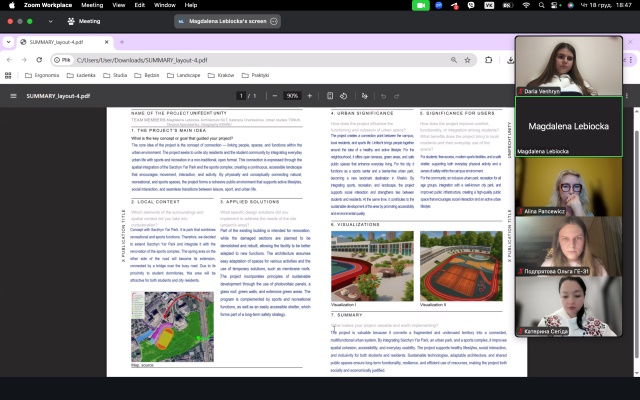Open the Ergonomia bookmark folder
This screenshot has width=640, height=400.
tap(42, 75)
